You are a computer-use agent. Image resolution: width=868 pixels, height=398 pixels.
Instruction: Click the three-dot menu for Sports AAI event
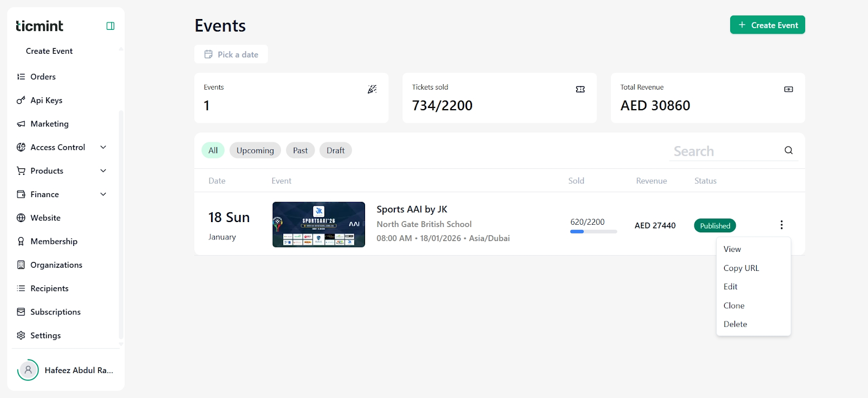[782, 225]
